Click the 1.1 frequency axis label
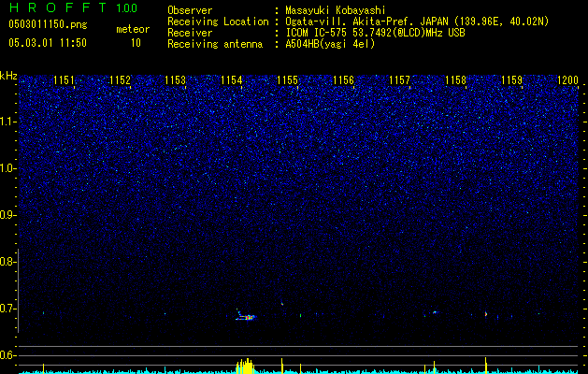Screen dimensions: 588x374 pyautogui.click(x=8, y=122)
